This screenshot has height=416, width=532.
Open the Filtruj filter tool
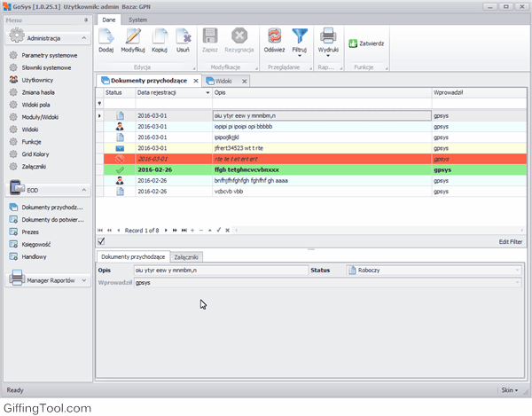(x=300, y=39)
